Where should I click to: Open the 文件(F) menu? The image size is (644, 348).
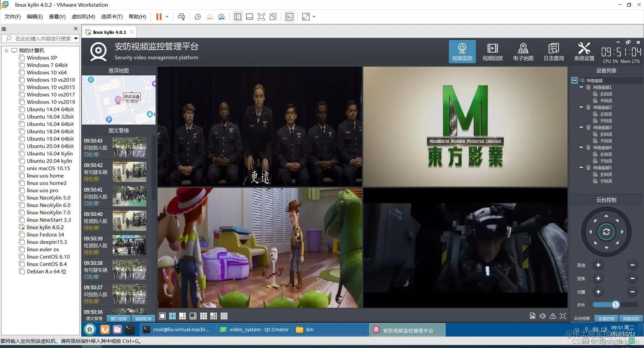click(x=12, y=17)
